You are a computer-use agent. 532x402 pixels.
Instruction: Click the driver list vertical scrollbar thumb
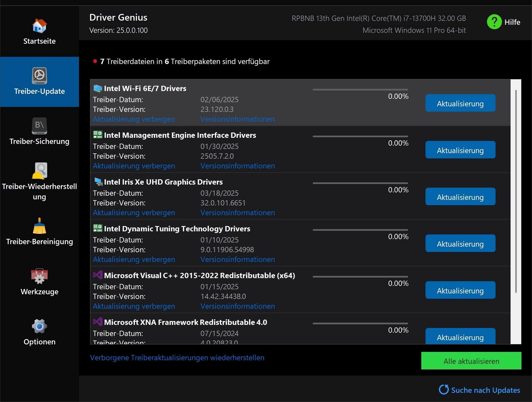pyautogui.click(x=516, y=191)
